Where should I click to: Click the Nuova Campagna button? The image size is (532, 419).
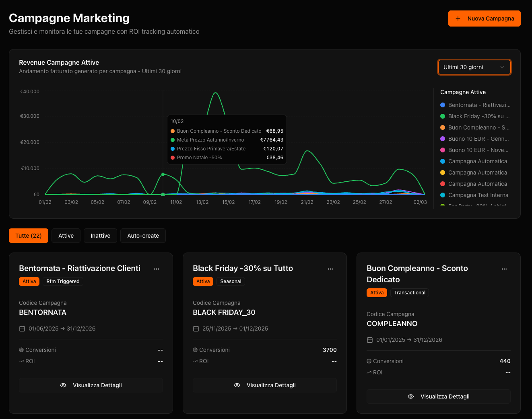484,18
